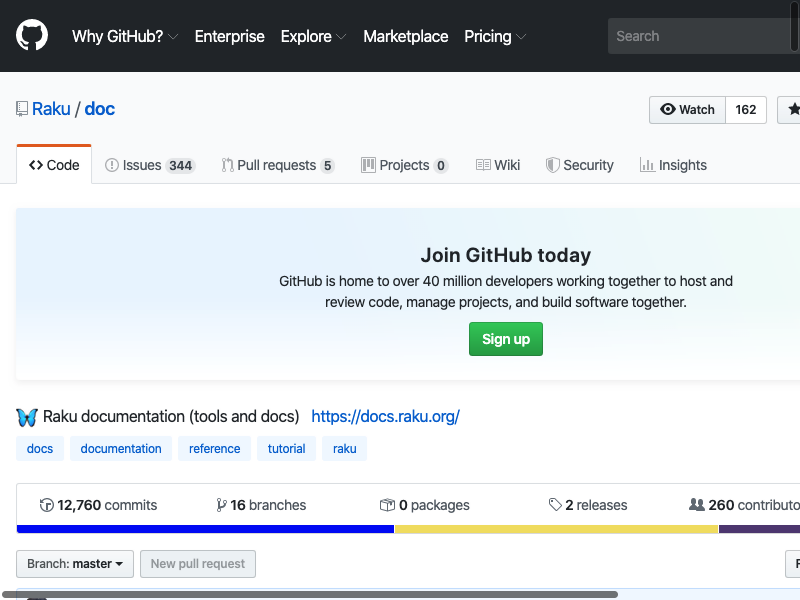Click the branches fork icon
The width and height of the screenshot is (800, 600).
tap(221, 505)
